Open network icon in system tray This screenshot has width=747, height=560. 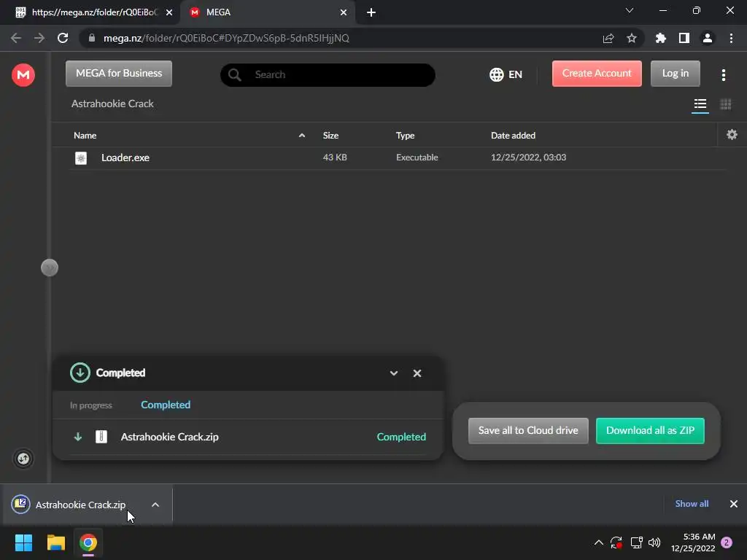[636, 542]
